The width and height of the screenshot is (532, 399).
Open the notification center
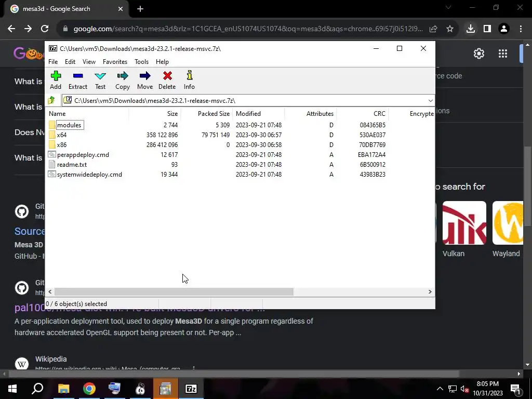(x=515, y=389)
